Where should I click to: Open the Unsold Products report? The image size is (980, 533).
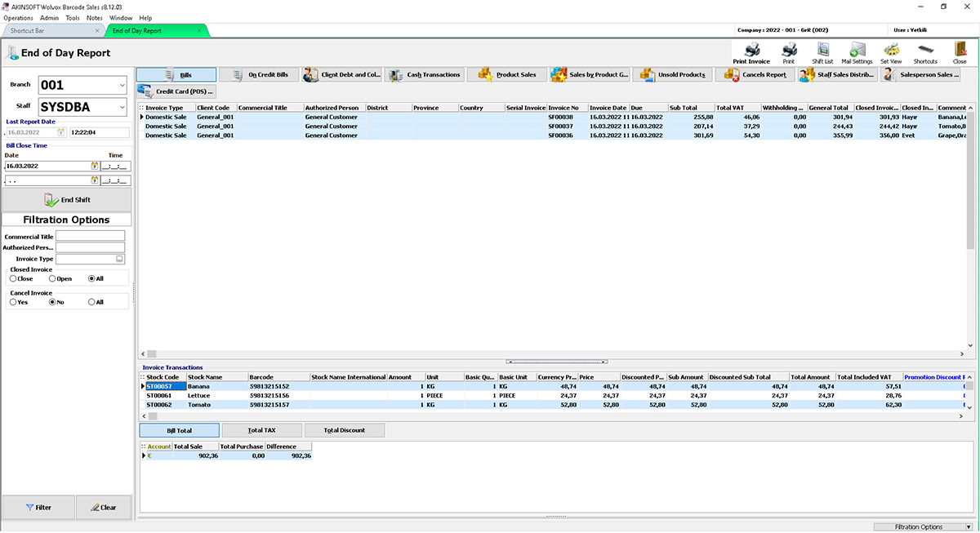(672, 74)
